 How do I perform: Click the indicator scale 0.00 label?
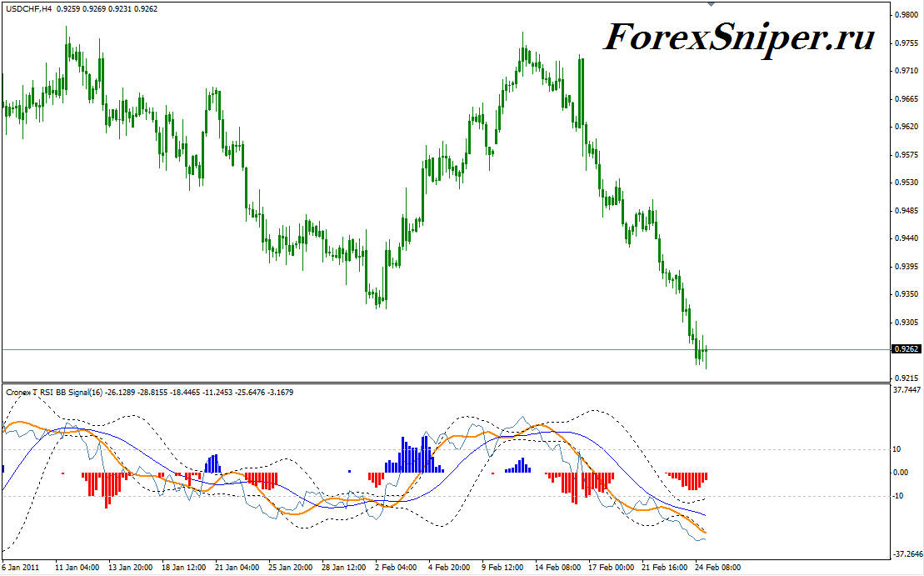(901, 473)
